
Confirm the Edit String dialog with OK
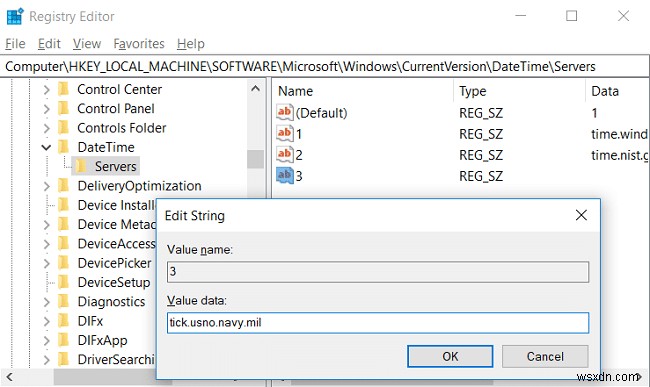450,356
